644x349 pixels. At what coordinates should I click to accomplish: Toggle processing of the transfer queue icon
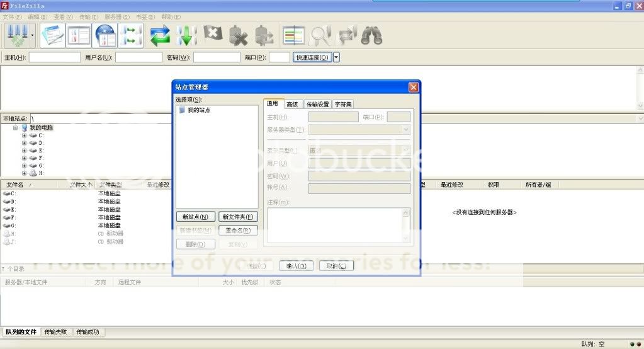186,35
